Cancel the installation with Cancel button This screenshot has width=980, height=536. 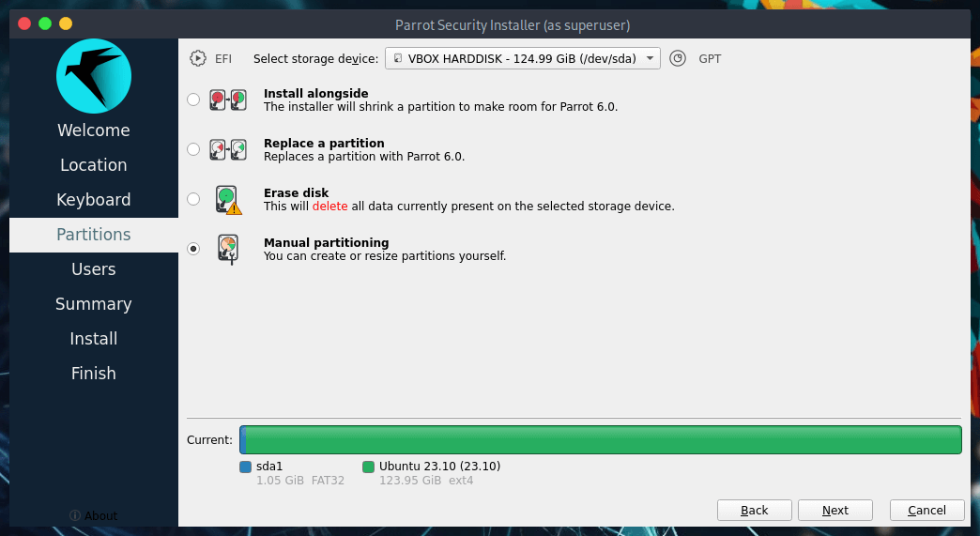pos(926,510)
